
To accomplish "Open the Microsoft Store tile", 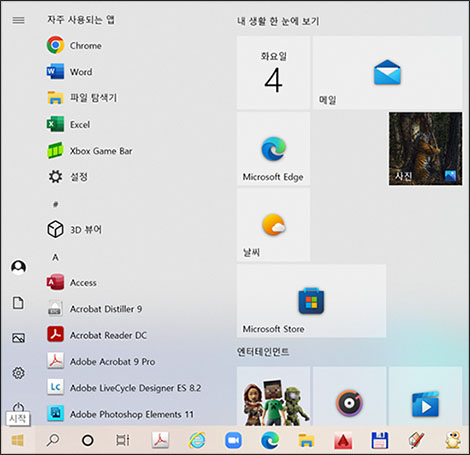I will (311, 301).
